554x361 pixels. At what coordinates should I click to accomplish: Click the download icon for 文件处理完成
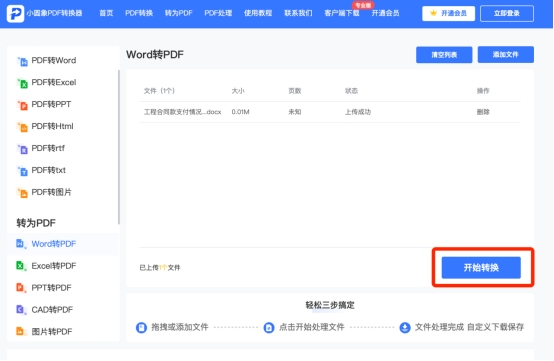(x=405, y=327)
